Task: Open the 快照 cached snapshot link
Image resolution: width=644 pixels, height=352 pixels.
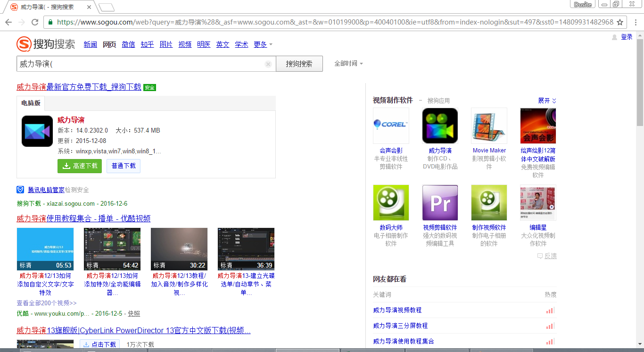Action: 134,314
